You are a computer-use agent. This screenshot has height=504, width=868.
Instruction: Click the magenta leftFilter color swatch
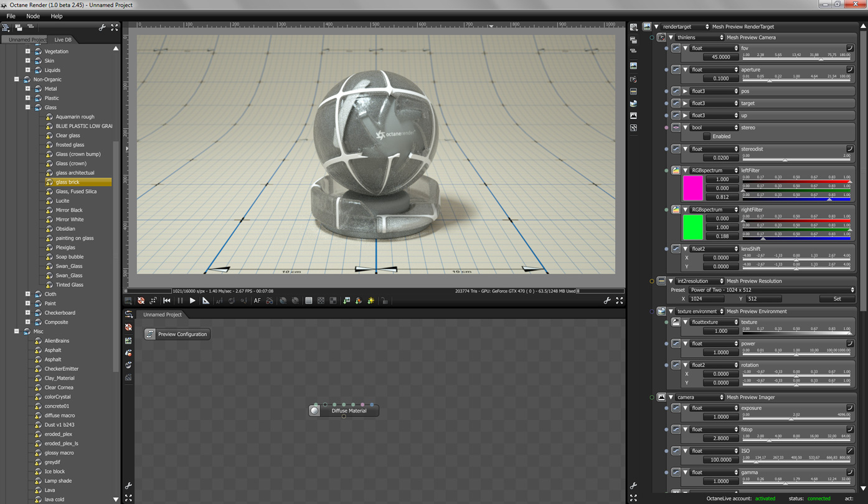693,188
